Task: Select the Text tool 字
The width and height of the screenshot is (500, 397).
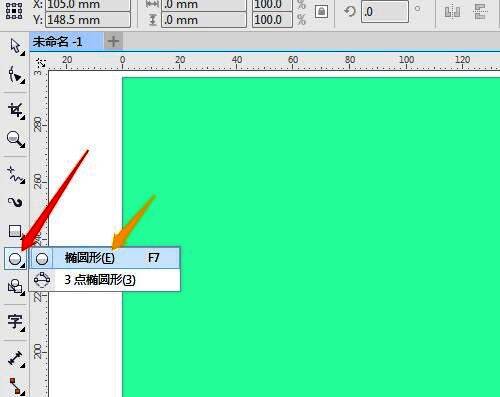Action: click(x=15, y=322)
